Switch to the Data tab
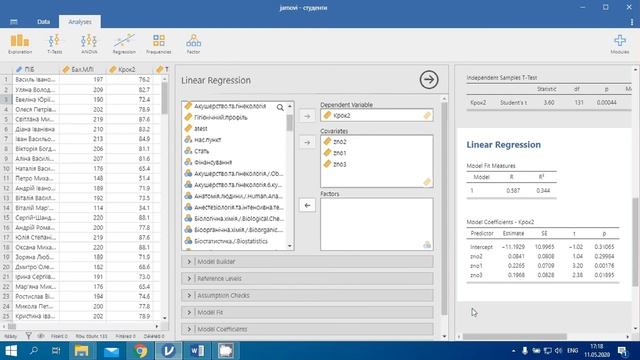640x360 pixels. coord(43,22)
